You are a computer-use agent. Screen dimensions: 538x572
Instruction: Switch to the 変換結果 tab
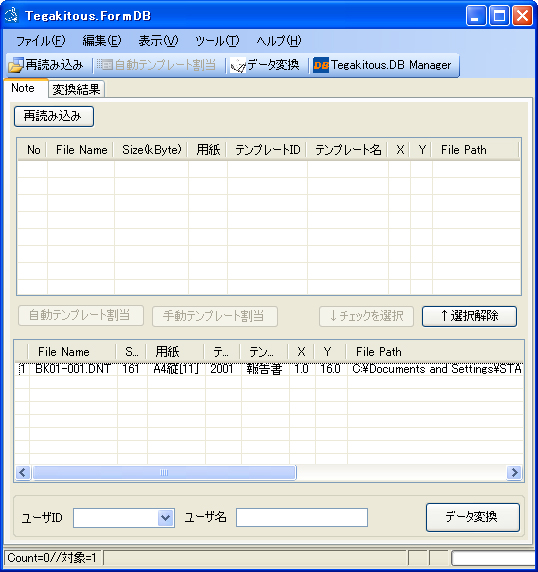76,89
